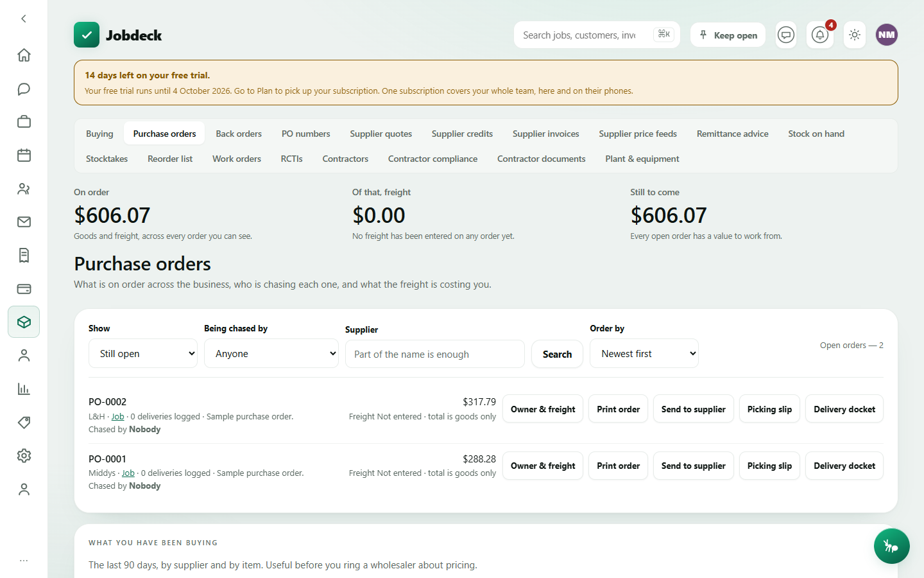Open the Contractors tab
This screenshot has height=578, width=924.
point(345,159)
